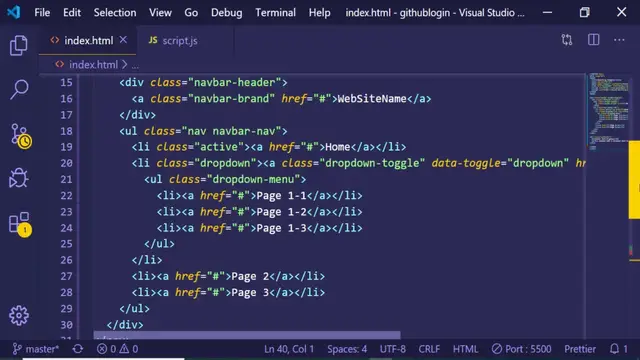Switch to the script.js tab
Image resolution: width=640 pixels, height=360 pixels.
[180, 40]
